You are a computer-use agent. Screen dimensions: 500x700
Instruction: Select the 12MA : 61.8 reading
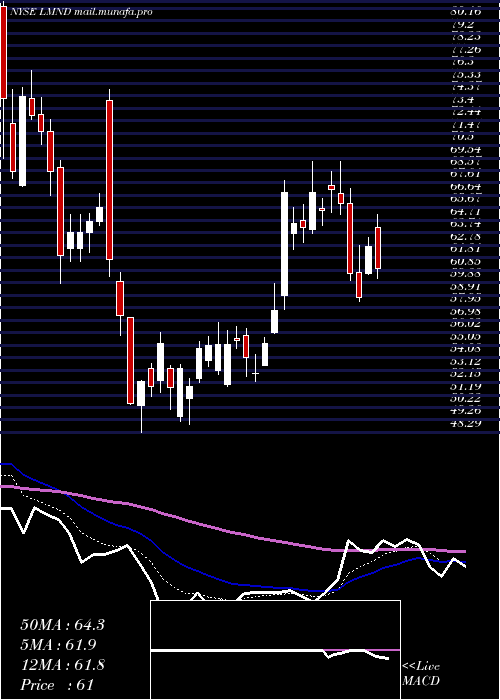[62, 665]
